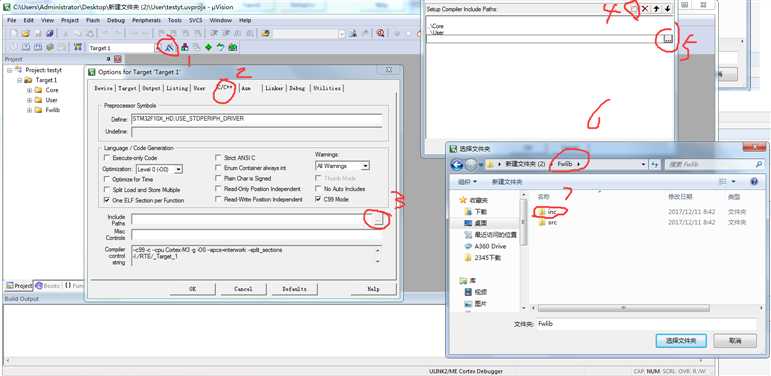
Task: Click the 选择文件夹 select folder button
Action: [681, 340]
